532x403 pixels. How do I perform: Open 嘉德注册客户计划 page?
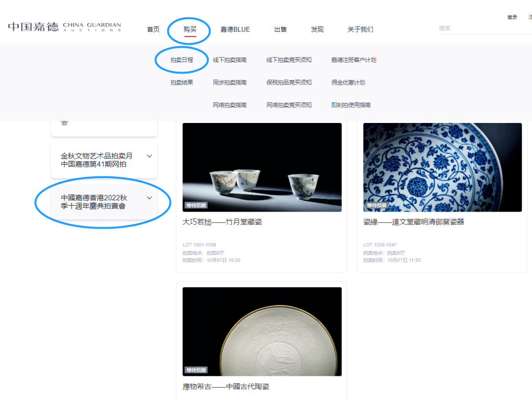[354, 60]
